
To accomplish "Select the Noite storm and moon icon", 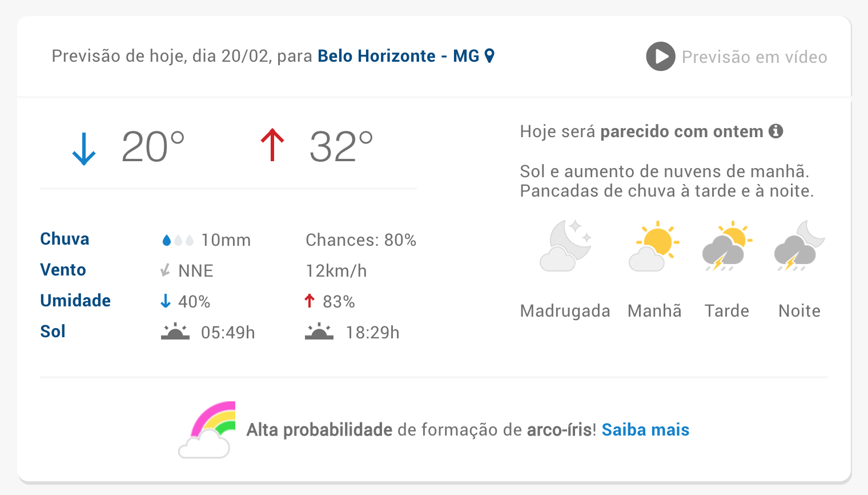I will pyautogui.click(x=799, y=246).
